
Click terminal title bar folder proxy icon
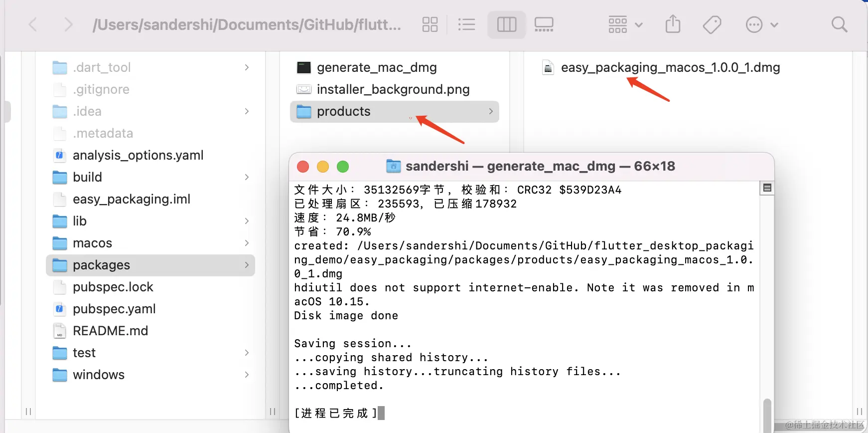[394, 166]
